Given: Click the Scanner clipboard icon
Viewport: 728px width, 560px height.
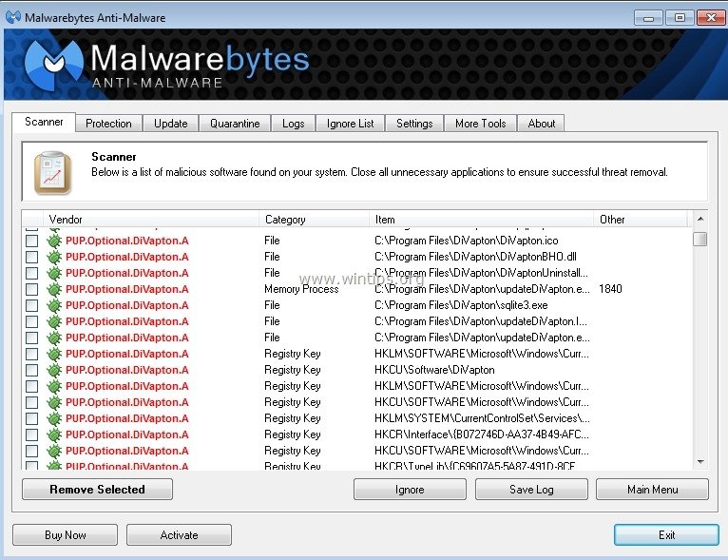Looking at the screenshot, I should tap(52, 173).
